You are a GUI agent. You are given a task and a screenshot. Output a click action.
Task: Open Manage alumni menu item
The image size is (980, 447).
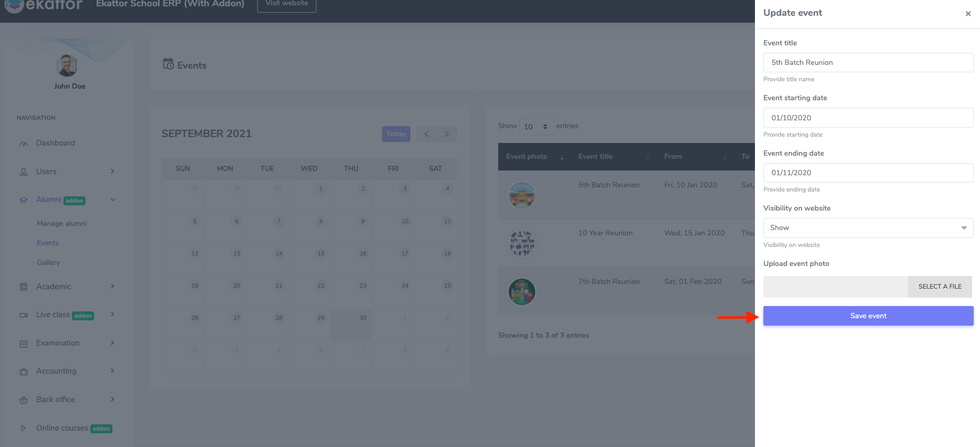62,224
